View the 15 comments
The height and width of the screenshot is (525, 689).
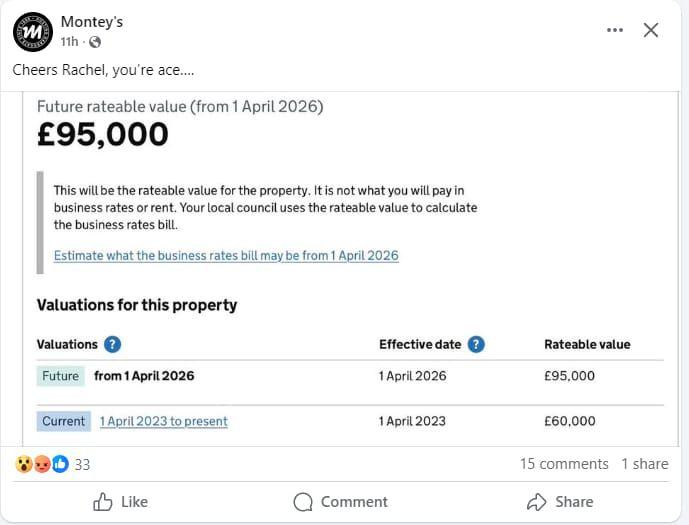click(564, 464)
